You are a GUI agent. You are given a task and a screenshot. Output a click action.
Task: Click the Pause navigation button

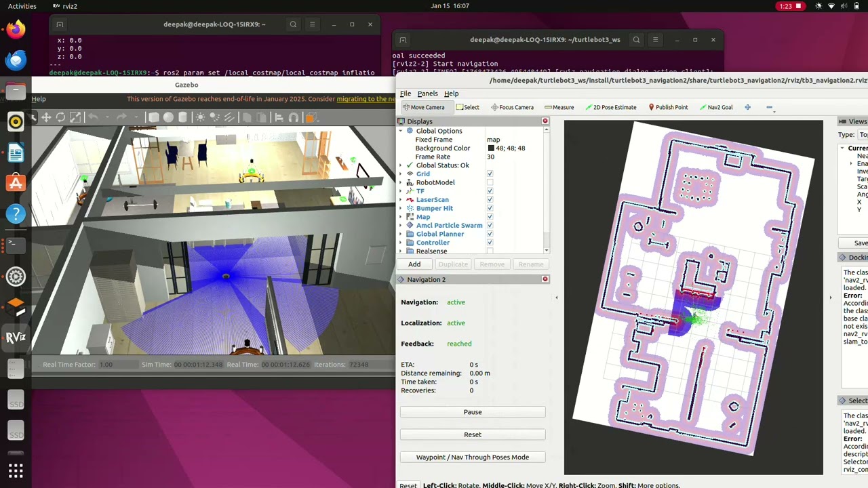473,412
